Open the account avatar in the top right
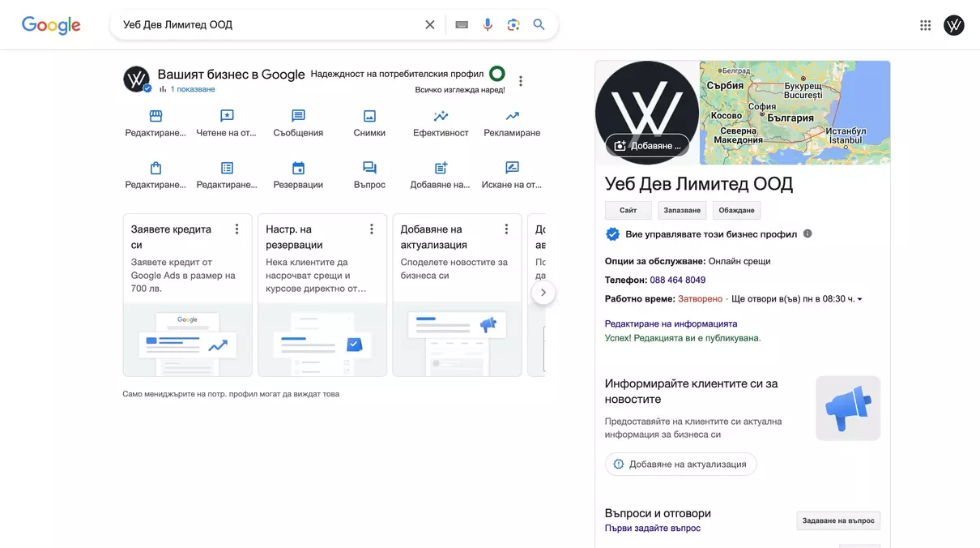The width and height of the screenshot is (980, 548). point(954,25)
